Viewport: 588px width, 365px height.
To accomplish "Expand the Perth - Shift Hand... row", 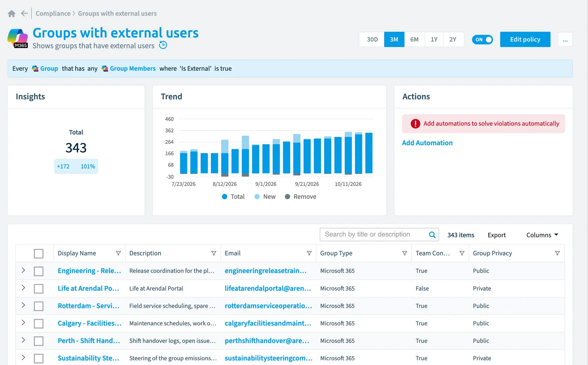I will pyautogui.click(x=23, y=340).
